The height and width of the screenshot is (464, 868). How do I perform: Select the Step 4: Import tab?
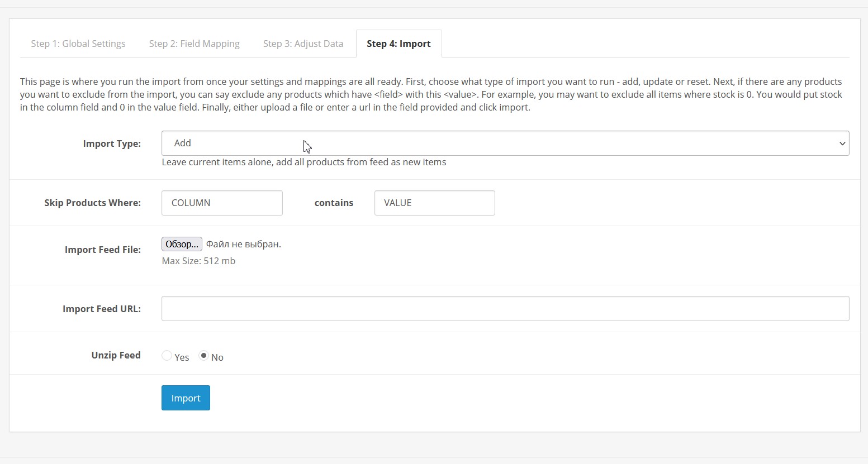point(399,44)
